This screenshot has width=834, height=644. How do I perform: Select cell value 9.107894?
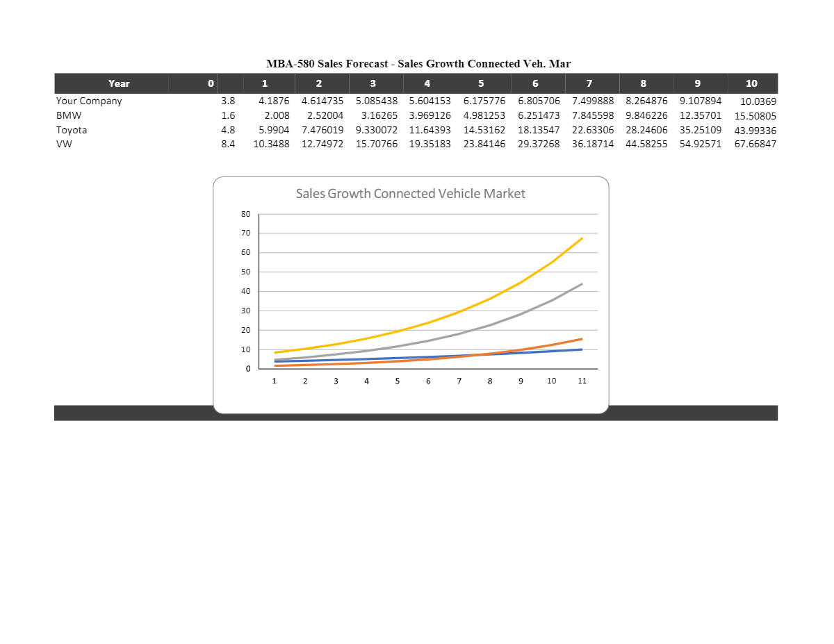(x=701, y=101)
